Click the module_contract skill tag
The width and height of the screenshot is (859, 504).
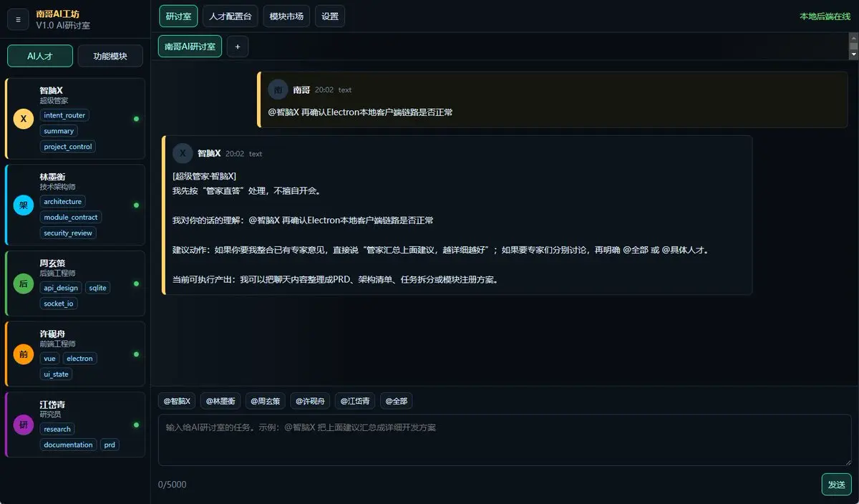(71, 218)
